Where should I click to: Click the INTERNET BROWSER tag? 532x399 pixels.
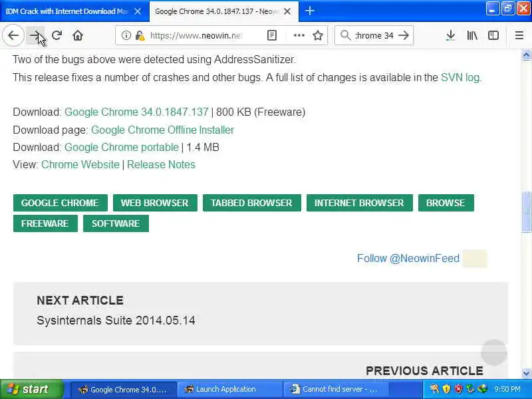[359, 203]
